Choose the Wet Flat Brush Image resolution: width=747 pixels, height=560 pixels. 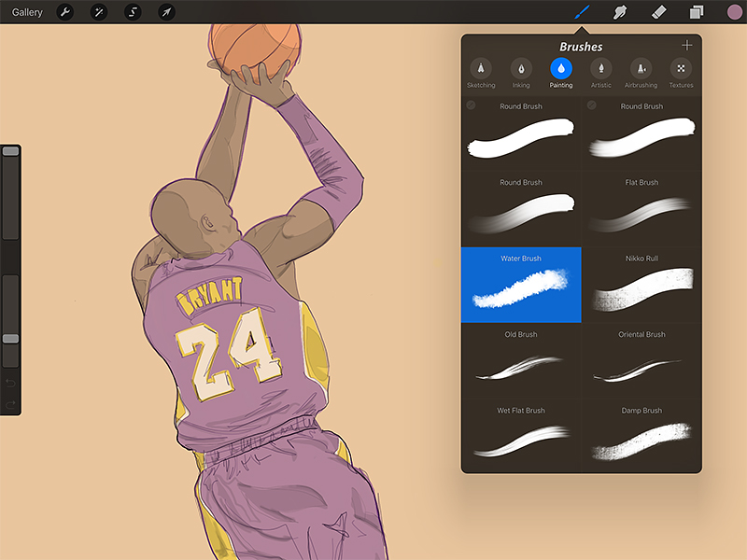click(x=520, y=437)
